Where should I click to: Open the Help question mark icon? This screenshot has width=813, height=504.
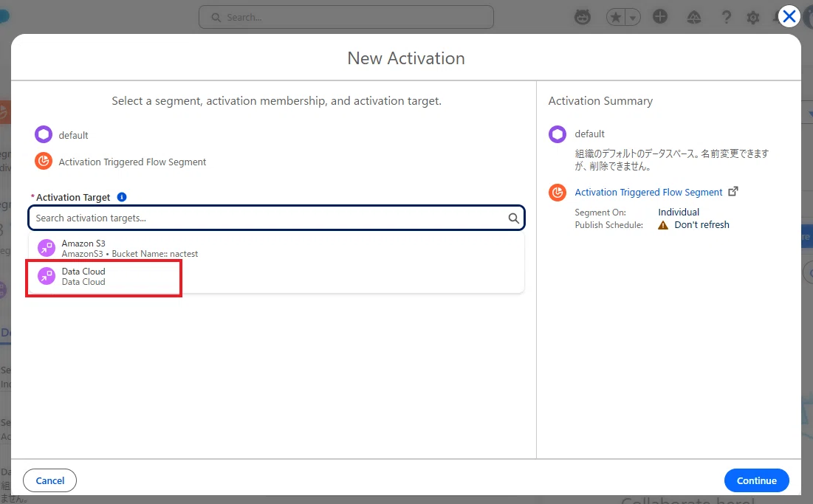[727, 18]
